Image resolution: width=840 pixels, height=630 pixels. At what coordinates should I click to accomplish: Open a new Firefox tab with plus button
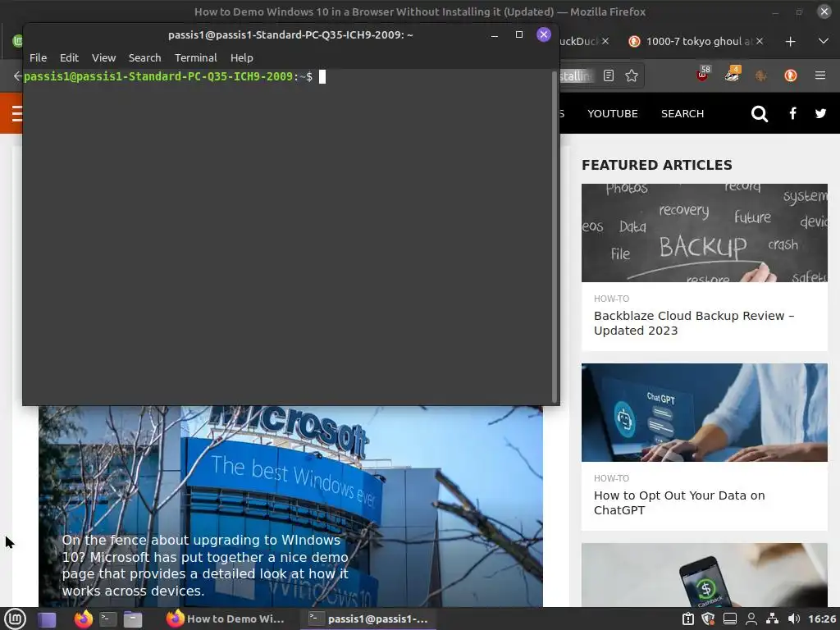[790, 41]
